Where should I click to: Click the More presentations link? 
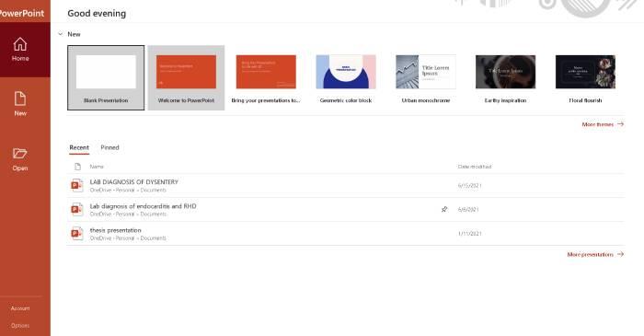(x=595, y=255)
